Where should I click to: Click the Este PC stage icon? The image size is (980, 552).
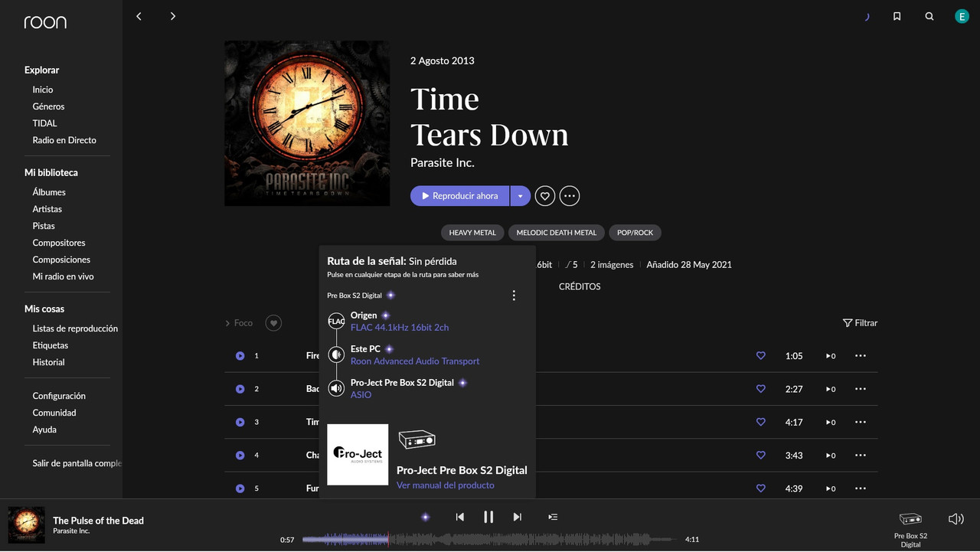click(336, 354)
